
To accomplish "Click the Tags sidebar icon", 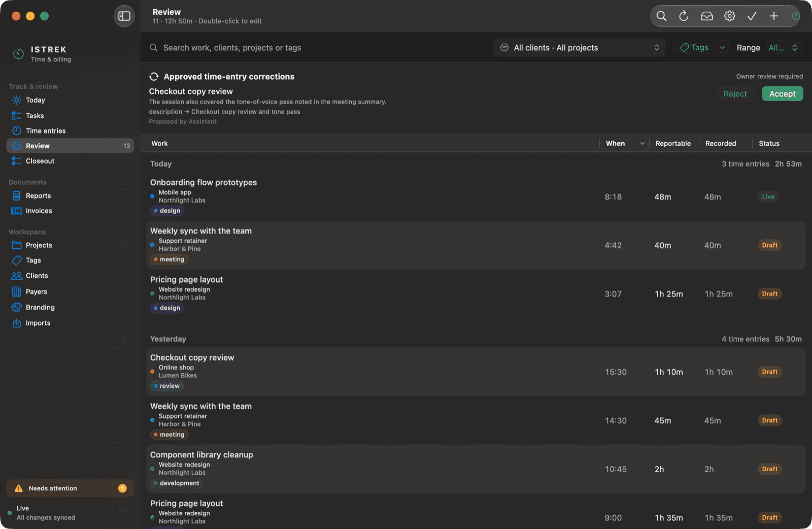I will [x=17, y=260].
